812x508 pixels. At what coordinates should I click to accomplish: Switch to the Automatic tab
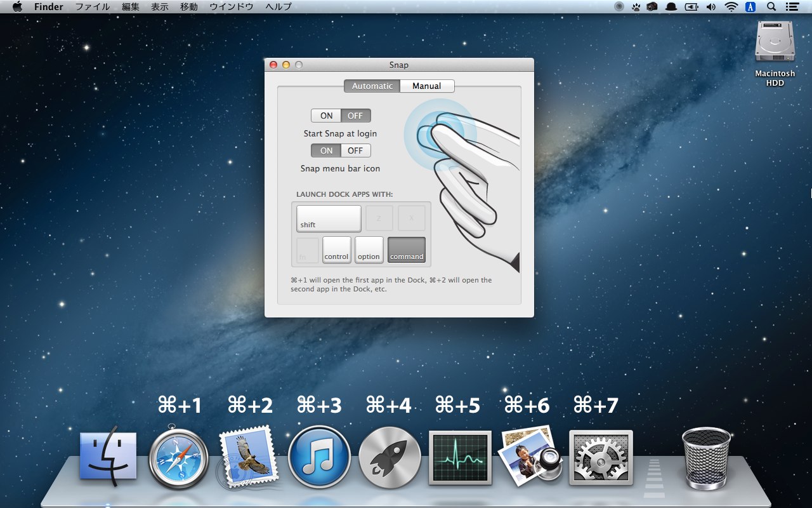[x=372, y=86]
